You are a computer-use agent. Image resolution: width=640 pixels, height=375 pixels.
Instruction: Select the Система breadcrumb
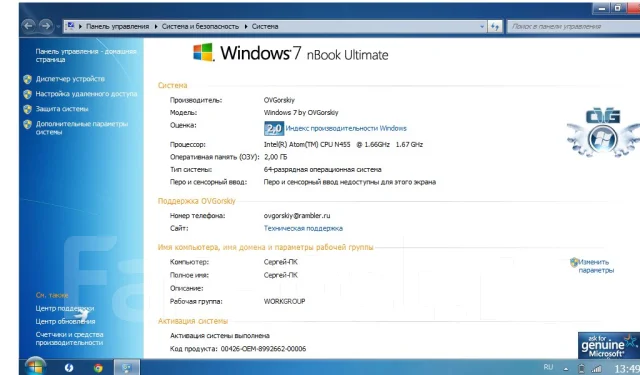click(x=265, y=27)
